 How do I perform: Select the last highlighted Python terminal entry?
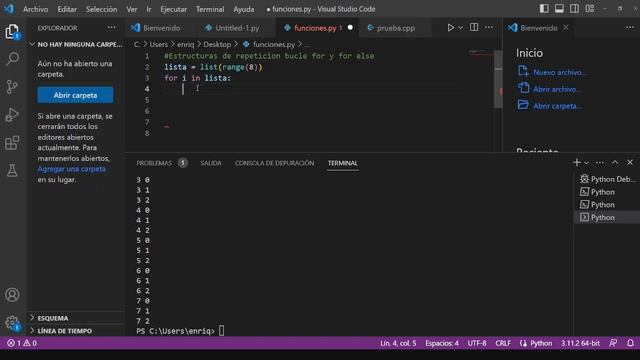tap(607, 217)
